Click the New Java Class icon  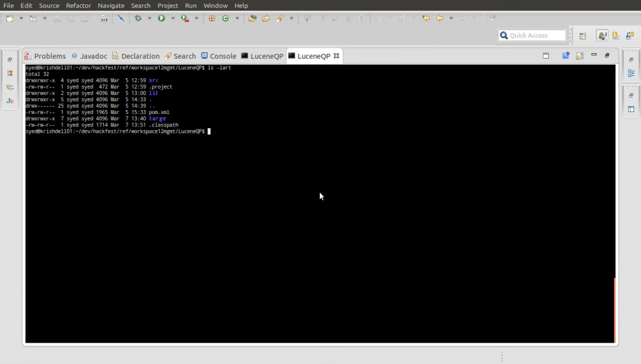coord(225,18)
